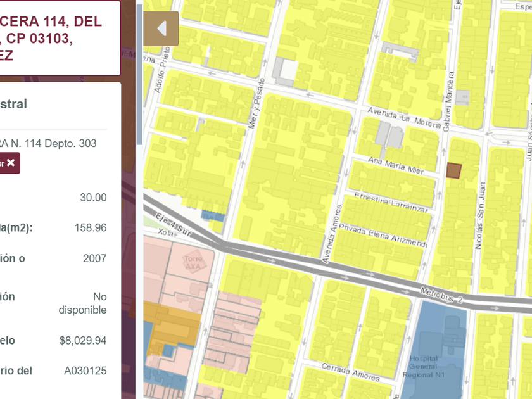
Task: Click the Avenida La Morena street label
Action: point(404,118)
